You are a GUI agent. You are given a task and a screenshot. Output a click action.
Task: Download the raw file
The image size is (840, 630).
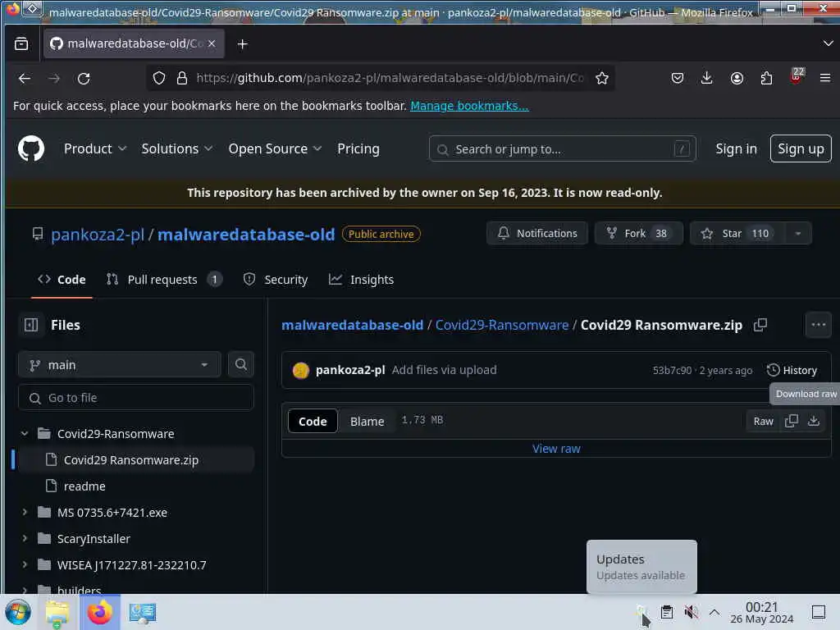coord(813,421)
